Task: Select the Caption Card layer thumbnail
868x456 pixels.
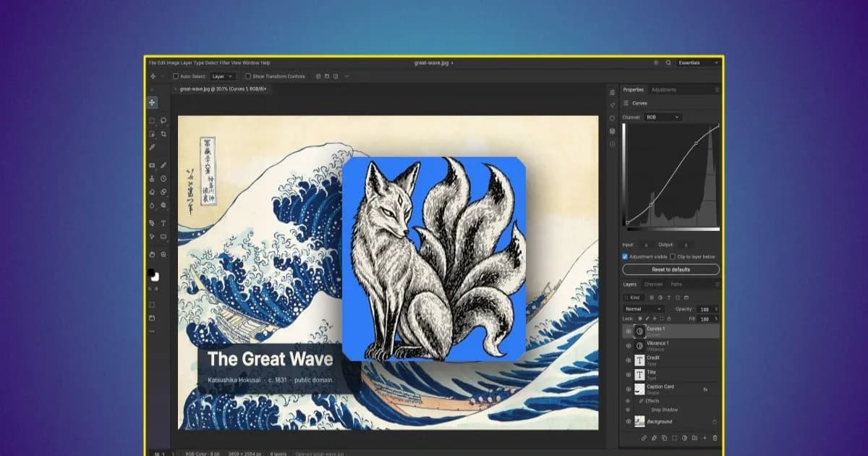Action: (639, 389)
